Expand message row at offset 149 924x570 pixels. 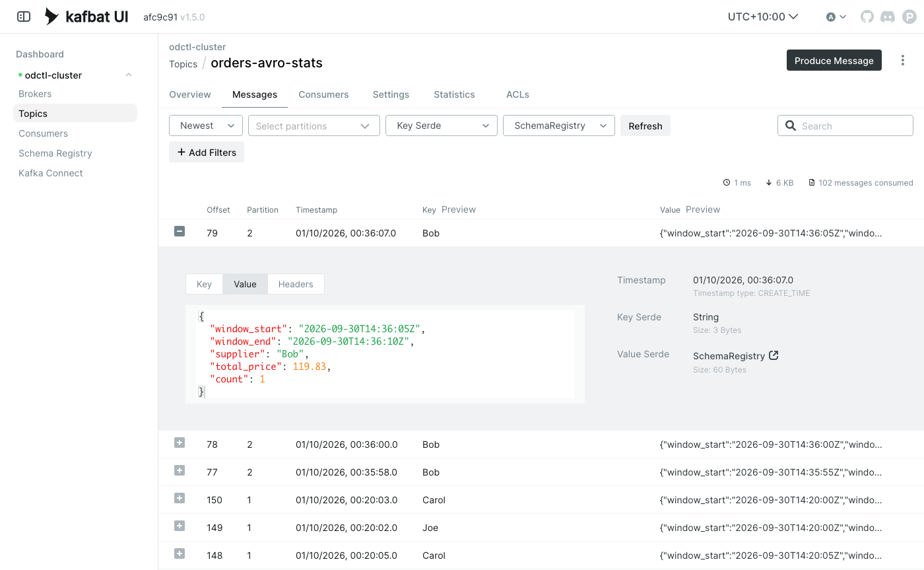(180, 526)
